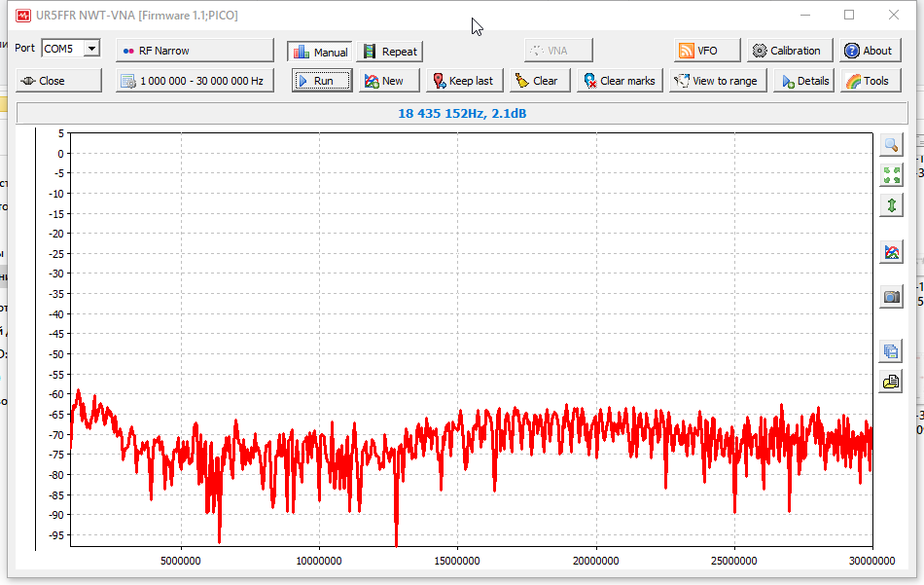Click the red trace near 15000000 Hz
924x585 pixels.
click(458, 426)
